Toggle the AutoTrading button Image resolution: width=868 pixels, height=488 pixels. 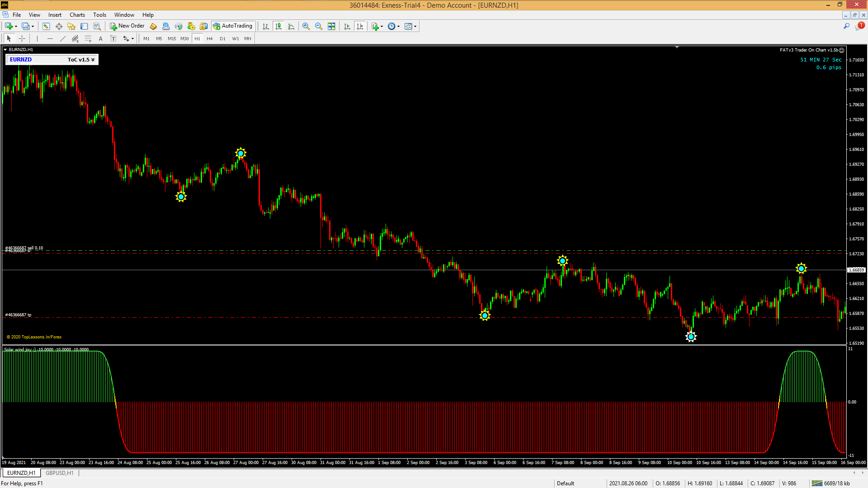(233, 26)
